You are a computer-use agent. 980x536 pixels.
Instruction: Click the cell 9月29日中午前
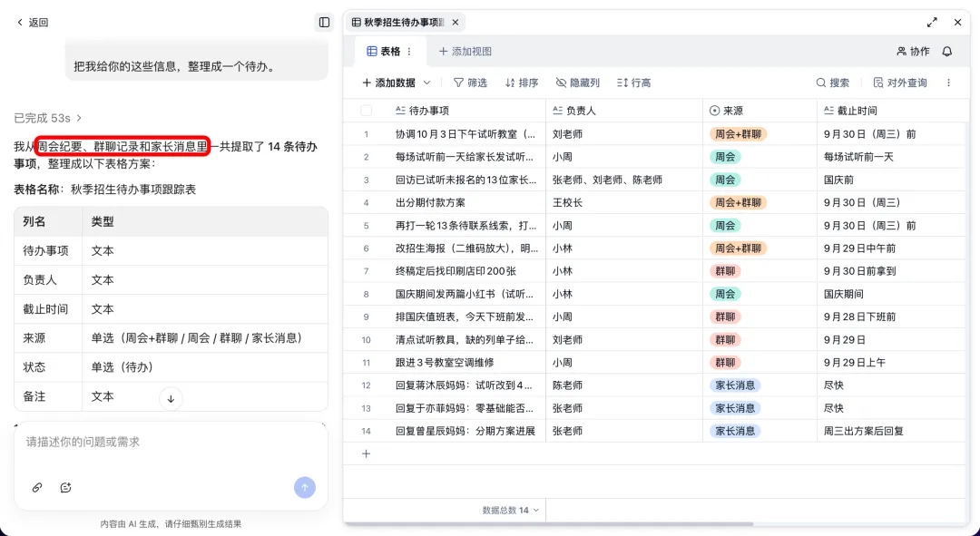click(x=891, y=248)
